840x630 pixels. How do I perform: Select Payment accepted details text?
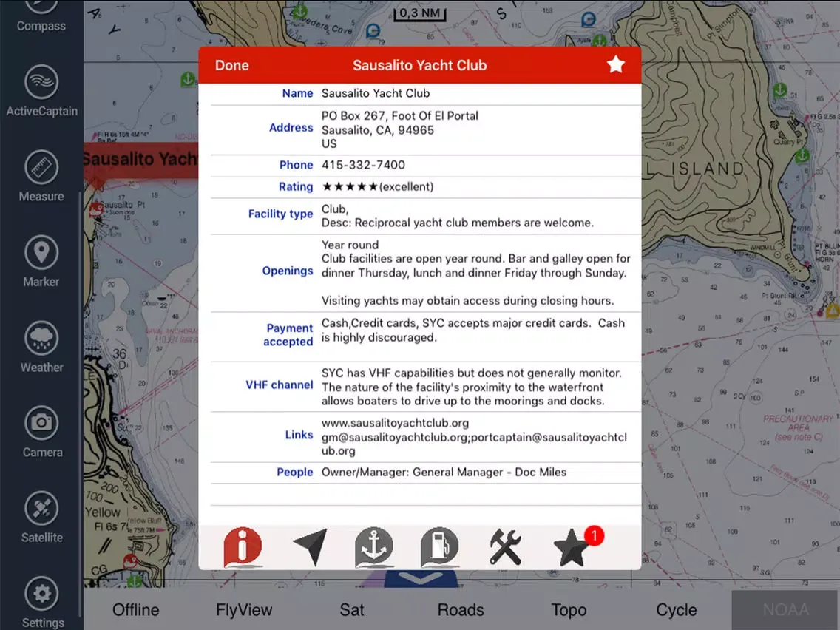point(473,330)
